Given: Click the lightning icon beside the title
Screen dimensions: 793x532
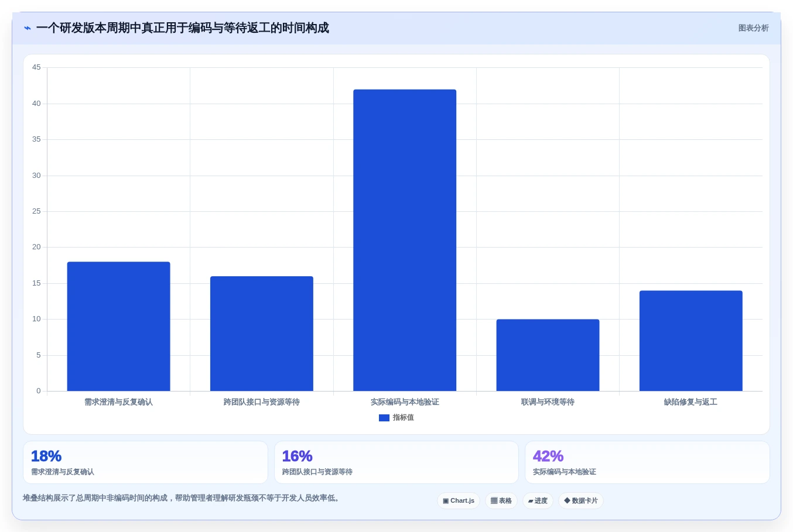Looking at the screenshot, I should pyautogui.click(x=28, y=28).
